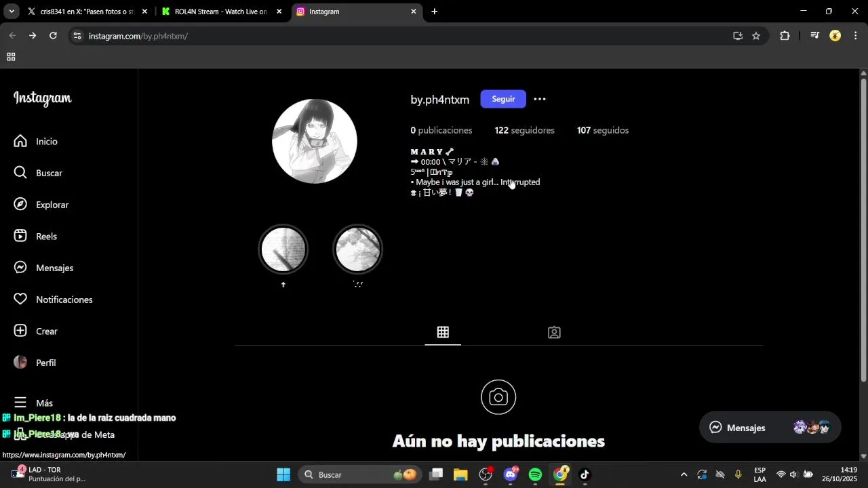Open the Mensajes messenger icon in sidebar

20,268
